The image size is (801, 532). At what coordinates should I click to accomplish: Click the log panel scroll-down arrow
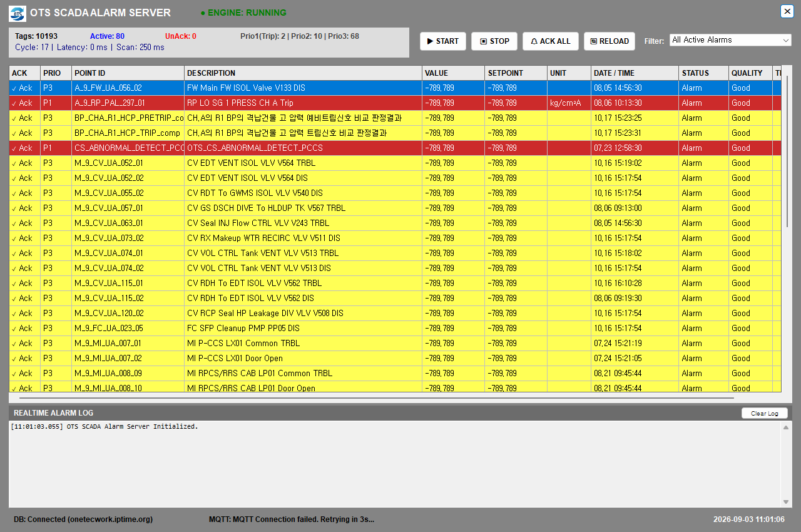pos(786,502)
